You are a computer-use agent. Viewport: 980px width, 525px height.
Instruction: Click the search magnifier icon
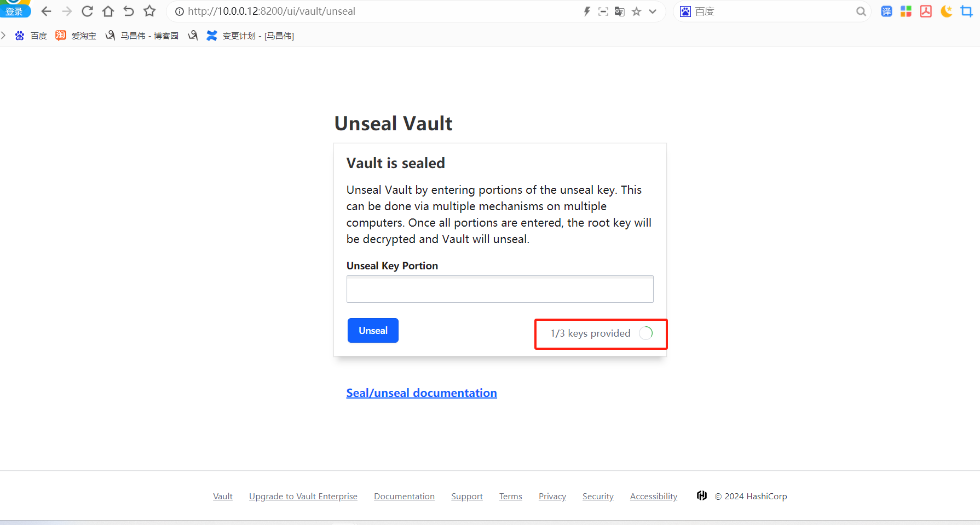[x=861, y=11]
